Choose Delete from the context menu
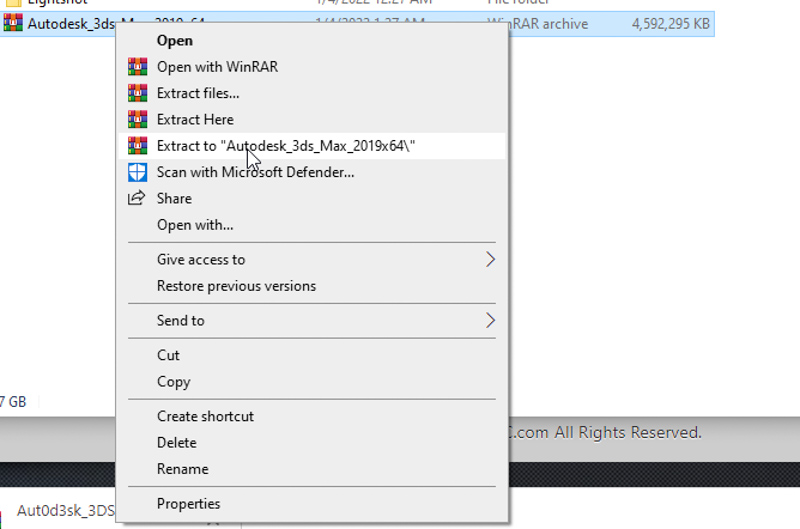800x529 pixels. coord(312,443)
